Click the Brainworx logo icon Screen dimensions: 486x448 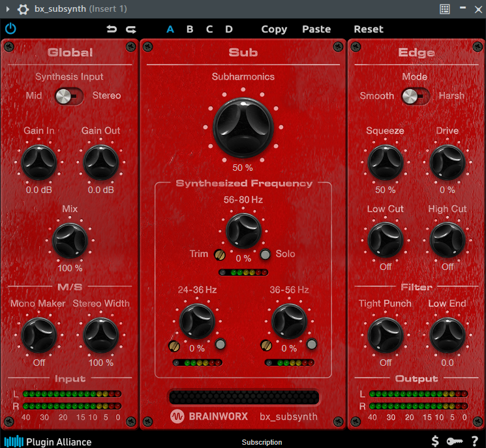pyautogui.click(x=177, y=417)
